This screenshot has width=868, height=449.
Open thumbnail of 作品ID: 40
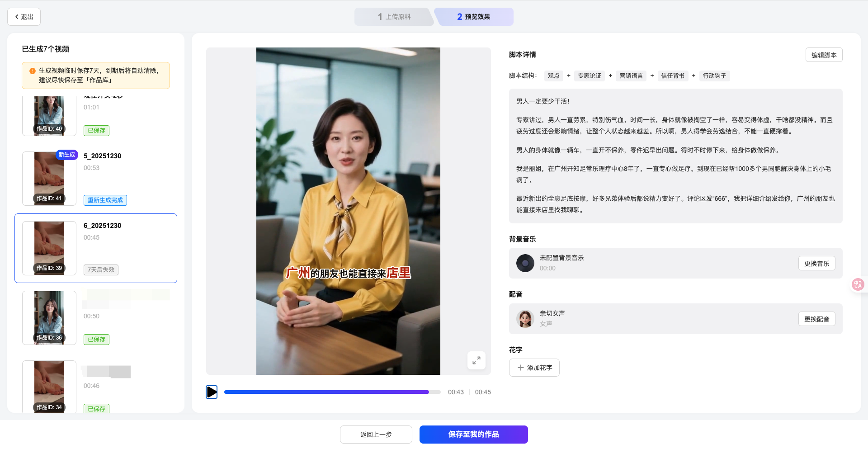coord(49,116)
